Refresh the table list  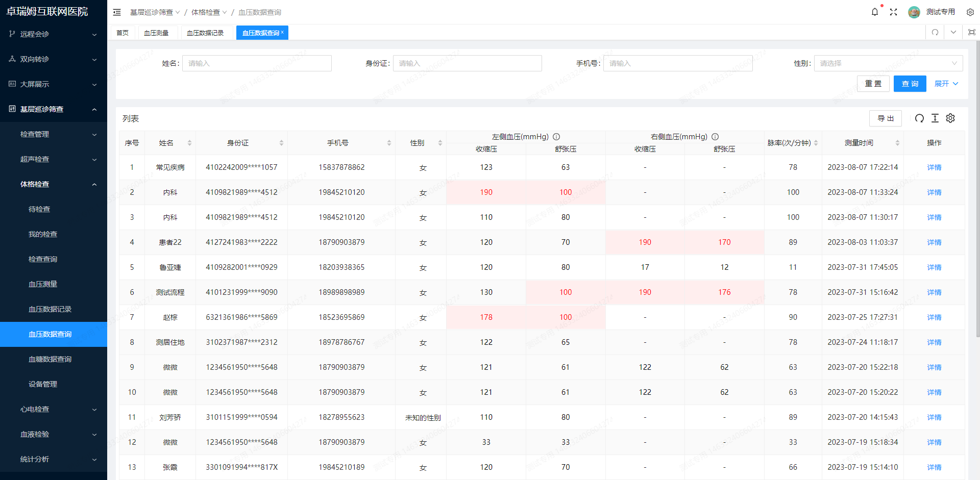pos(919,118)
